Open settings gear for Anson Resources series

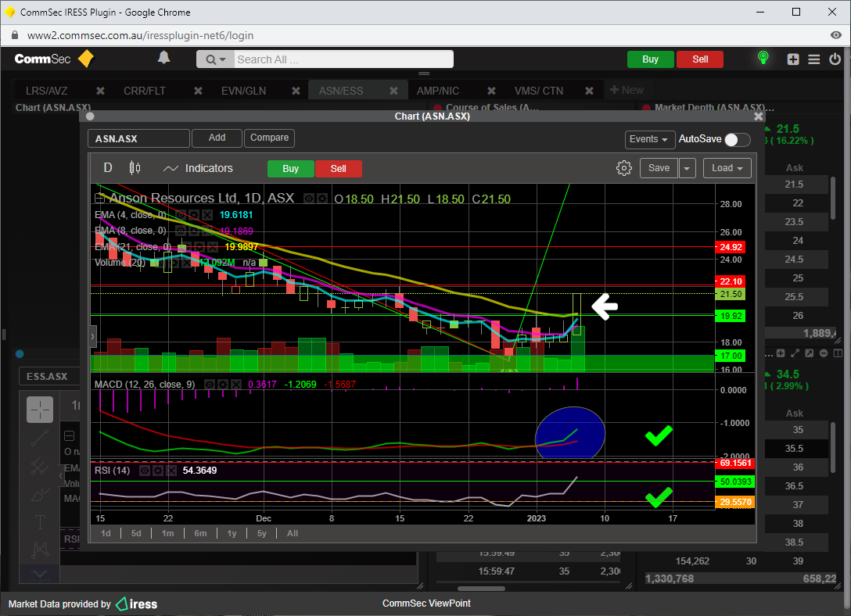point(321,199)
